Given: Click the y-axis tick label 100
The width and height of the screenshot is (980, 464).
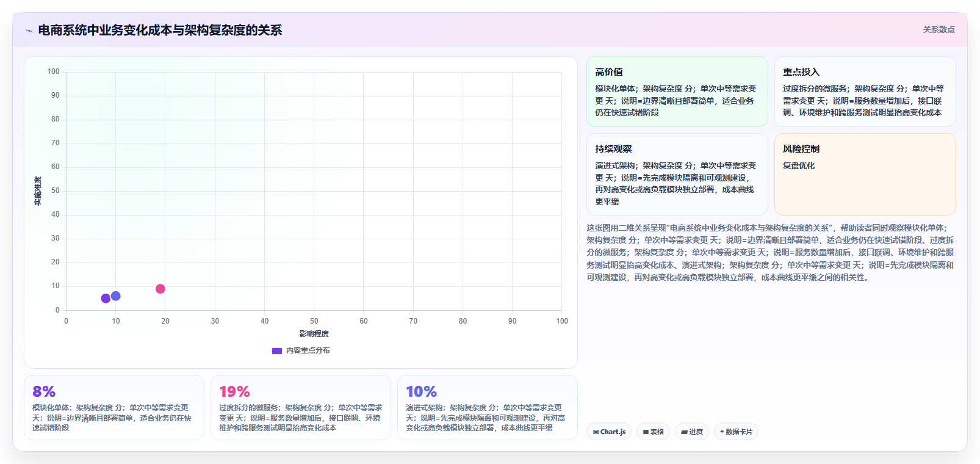Looking at the screenshot, I should point(54,71).
